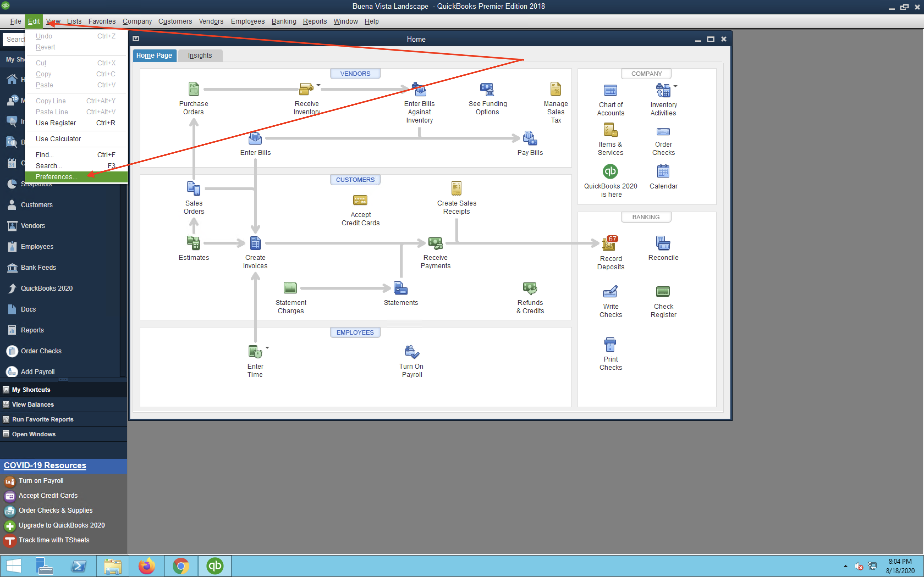
Task: Open the COVID-19 Resources link
Action: pyautogui.click(x=45, y=465)
